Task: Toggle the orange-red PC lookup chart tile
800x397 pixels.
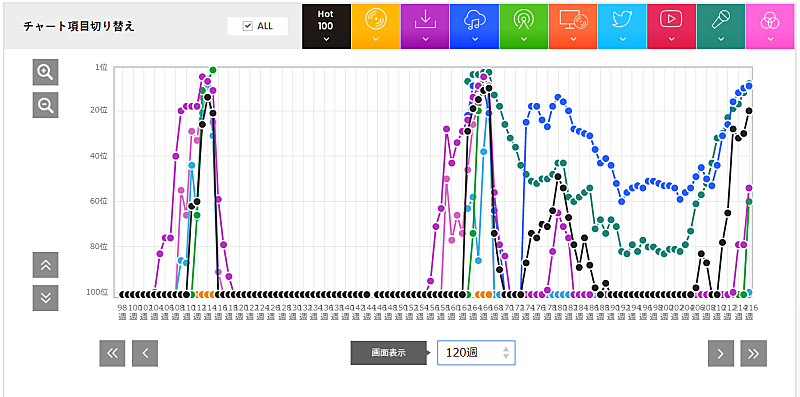Action: point(573,27)
